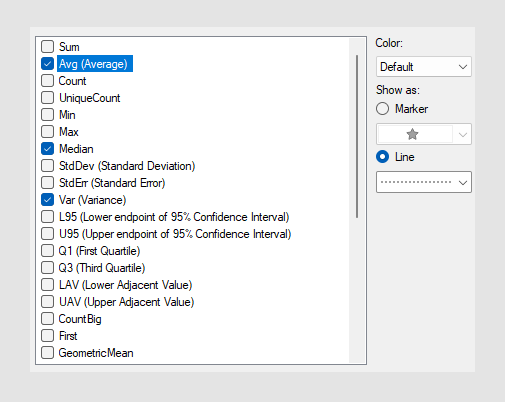The width and height of the screenshot is (505, 402).
Task: Open the Color Default dropdown
Action: pos(424,67)
